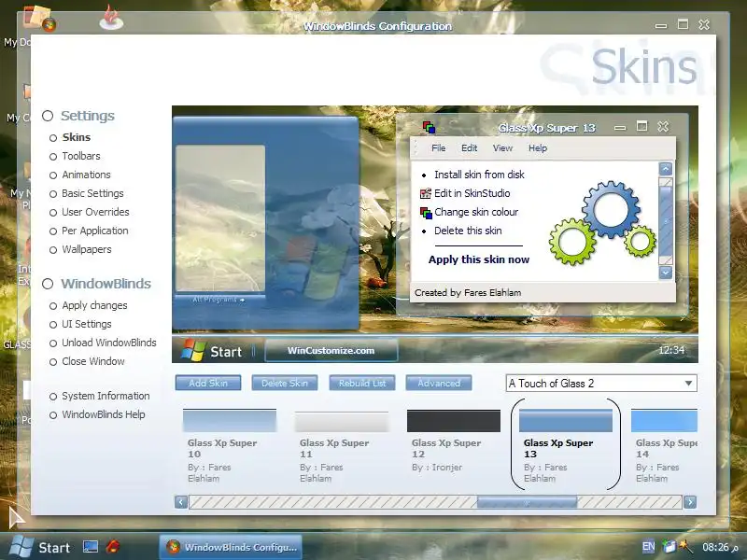Screen dimensions: 747x560
Task: Minimize the WindowBlinds Configuration window
Action: [661, 25]
